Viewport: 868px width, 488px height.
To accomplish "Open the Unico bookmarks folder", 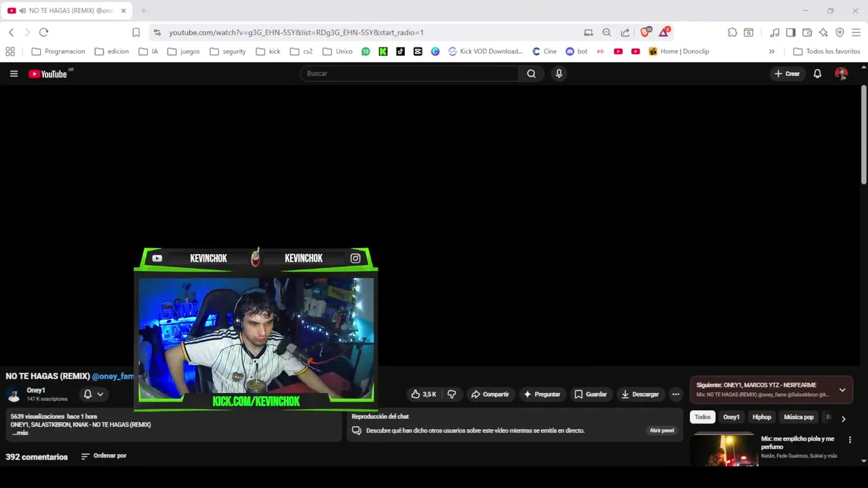I will click(x=338, y=52).
